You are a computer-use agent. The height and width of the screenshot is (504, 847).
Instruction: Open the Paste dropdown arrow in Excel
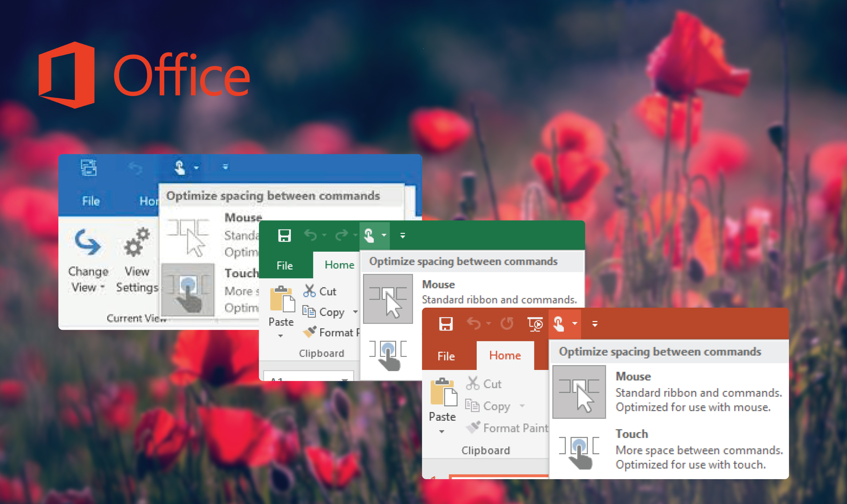280,336
